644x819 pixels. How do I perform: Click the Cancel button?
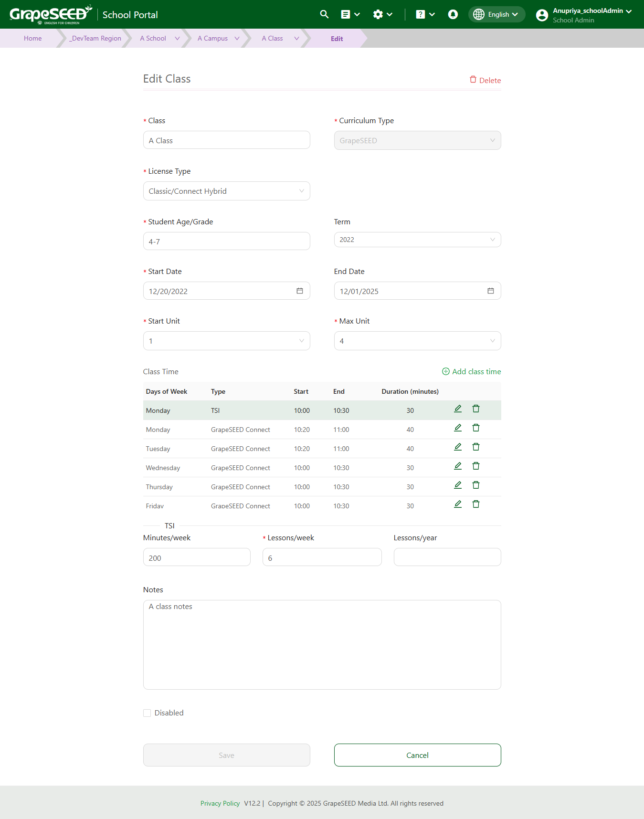coord(418,755)
